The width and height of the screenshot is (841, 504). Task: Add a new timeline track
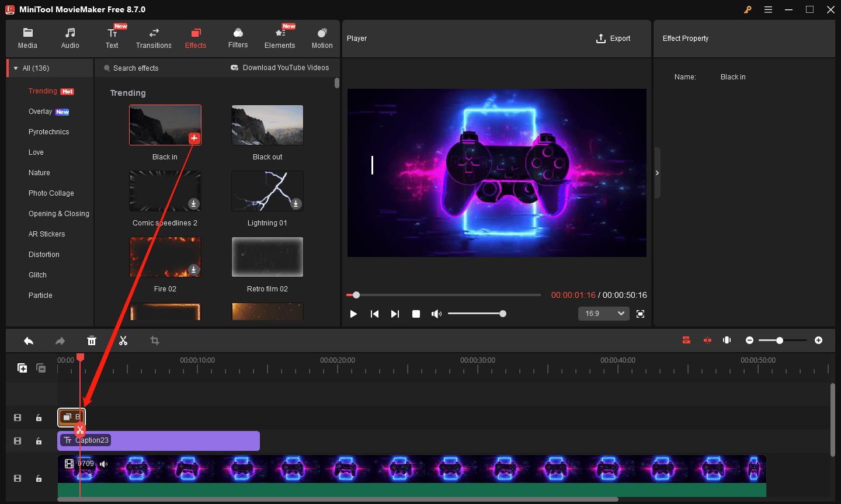pos(22,368)
